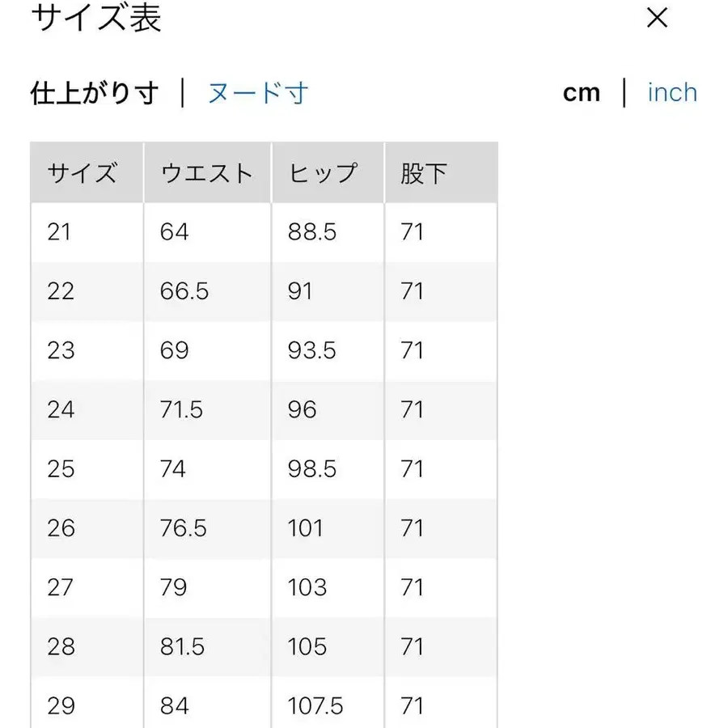Click the ウエスト column header
Image resolution: width=728 pixels, height=728 pixels.
(x=205, y=172)
